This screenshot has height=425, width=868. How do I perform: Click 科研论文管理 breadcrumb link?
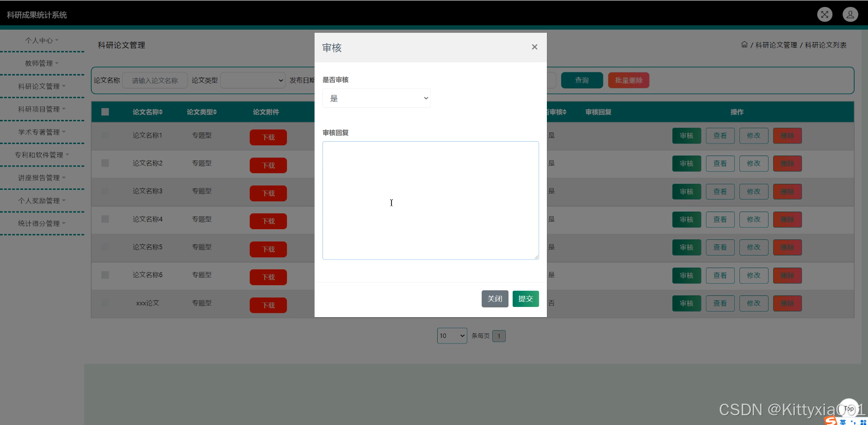pyautogui.click(x=776, y=45)
